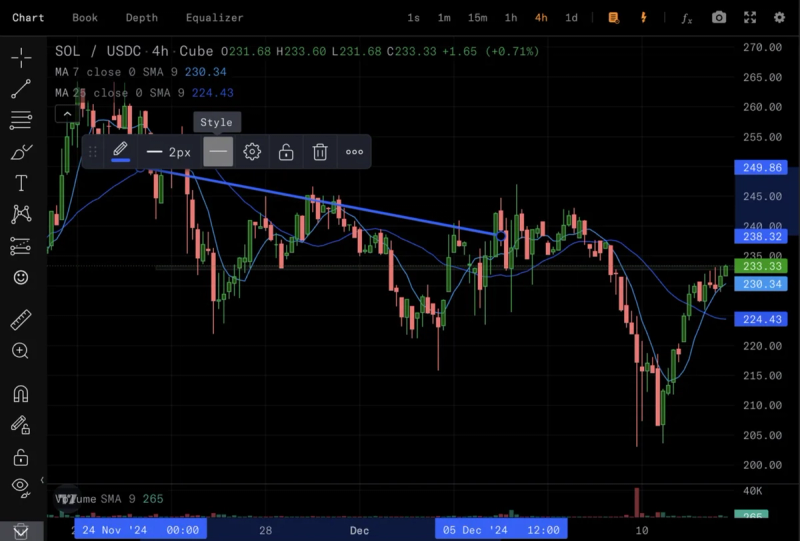The width and height of the screenshot is (800, 541).
Task: Select the brush drawing tool
Action: (21, 152)
